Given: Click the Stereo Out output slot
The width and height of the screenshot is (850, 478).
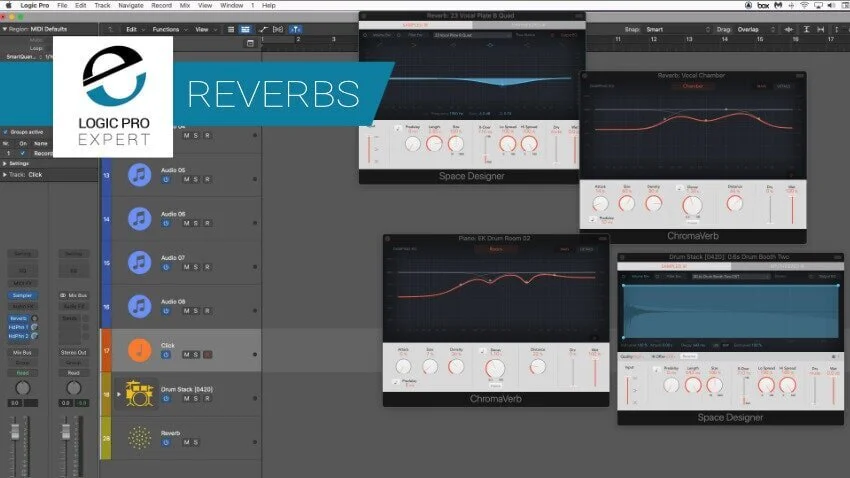Looking at the screenshot, I should coord(74,352).
